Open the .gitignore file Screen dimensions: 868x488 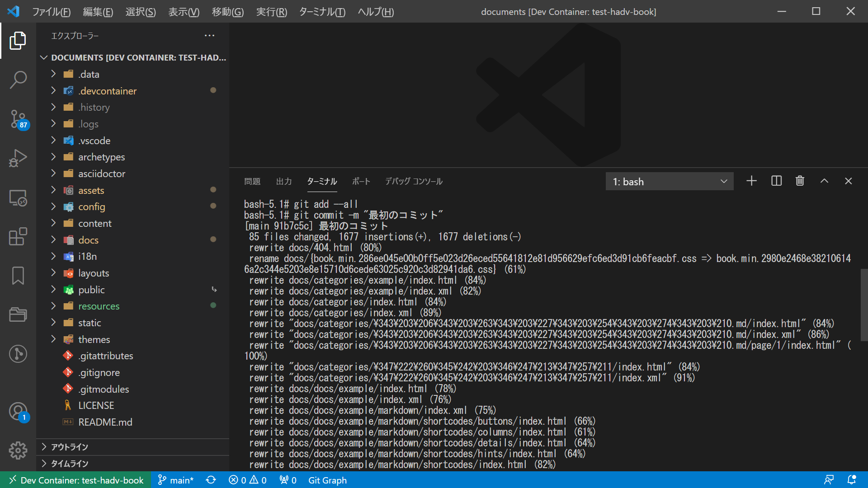click(132, 372)
